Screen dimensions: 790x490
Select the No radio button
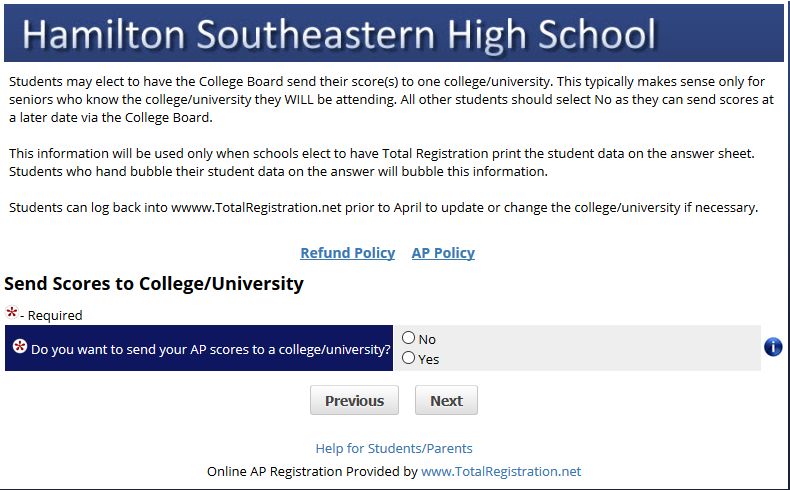pyautogui.click(x=409, y=338)
